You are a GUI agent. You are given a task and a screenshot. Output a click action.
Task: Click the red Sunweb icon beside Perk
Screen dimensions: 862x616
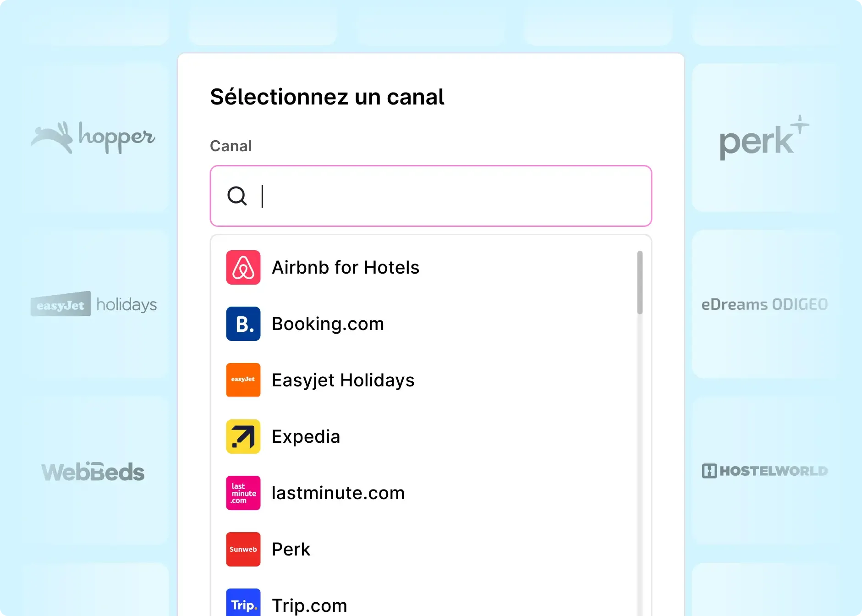pyautogui.click(x=243, y=549)
